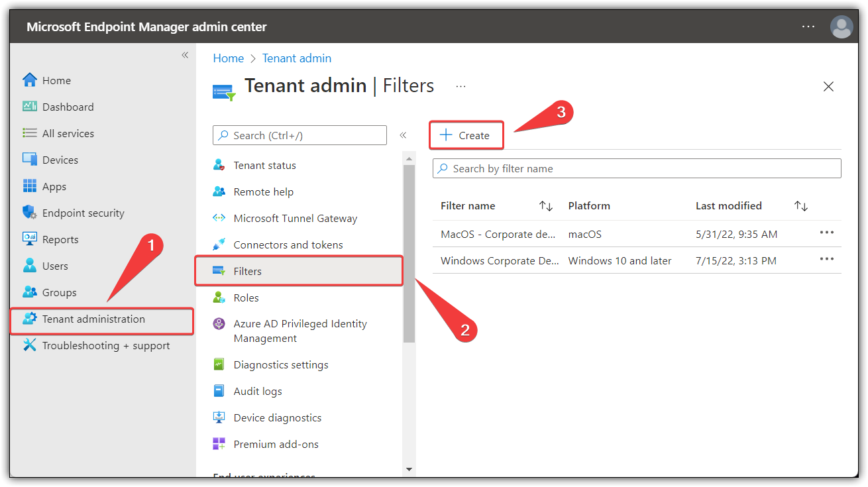Collapse the left navigation pane

coord(185,55)
